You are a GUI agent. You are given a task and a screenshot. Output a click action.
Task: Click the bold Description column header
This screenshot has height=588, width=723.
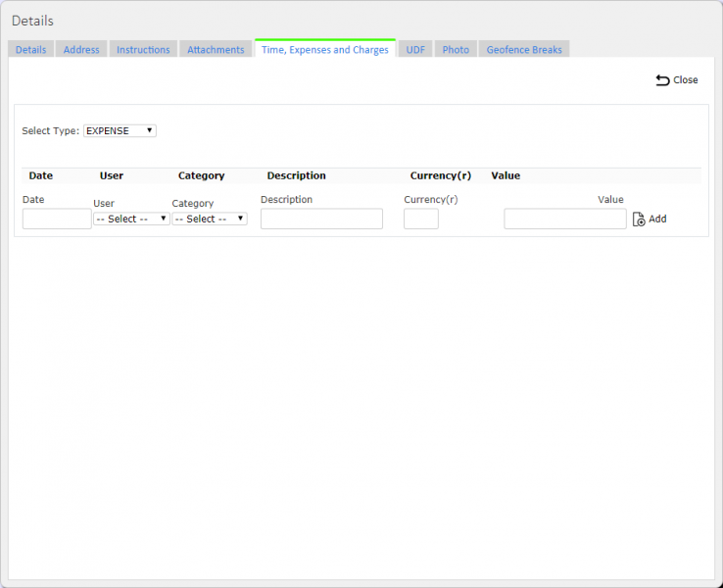click(296, 175)
